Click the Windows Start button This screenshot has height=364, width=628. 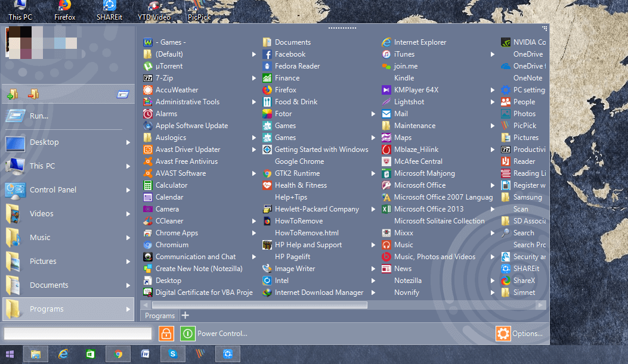pos(10,354)
